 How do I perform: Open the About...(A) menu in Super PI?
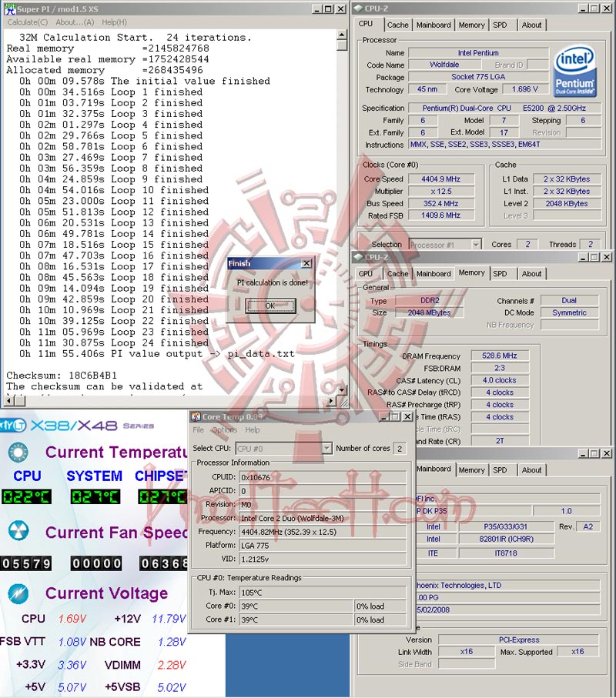point(75,22)
